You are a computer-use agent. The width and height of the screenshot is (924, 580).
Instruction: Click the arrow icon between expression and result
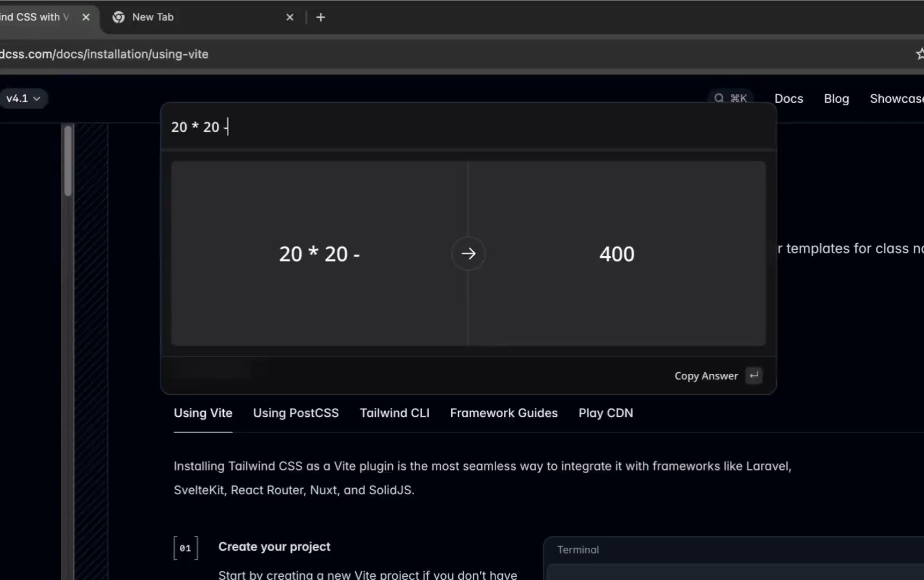tap(468, 253)
